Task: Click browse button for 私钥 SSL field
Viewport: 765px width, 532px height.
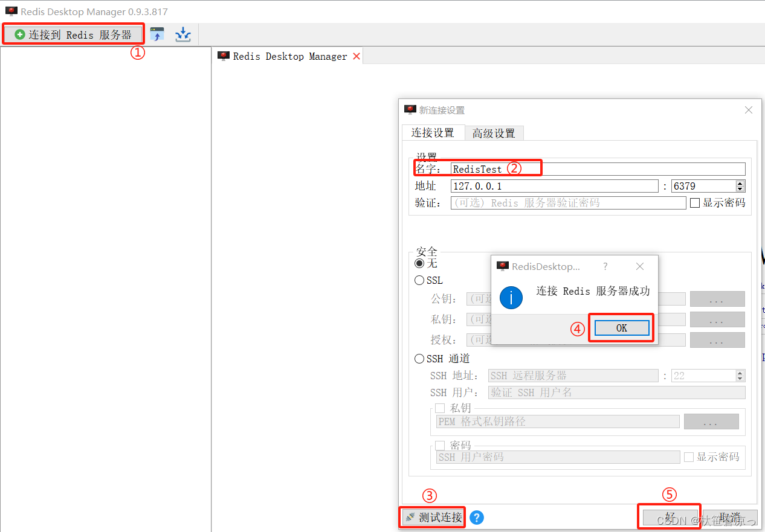Action: tap(717, 319)
